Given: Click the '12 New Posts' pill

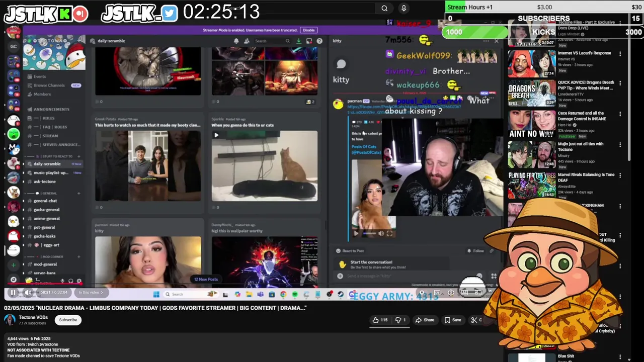Looking at the screenshot, I should [x=206, y=279].
